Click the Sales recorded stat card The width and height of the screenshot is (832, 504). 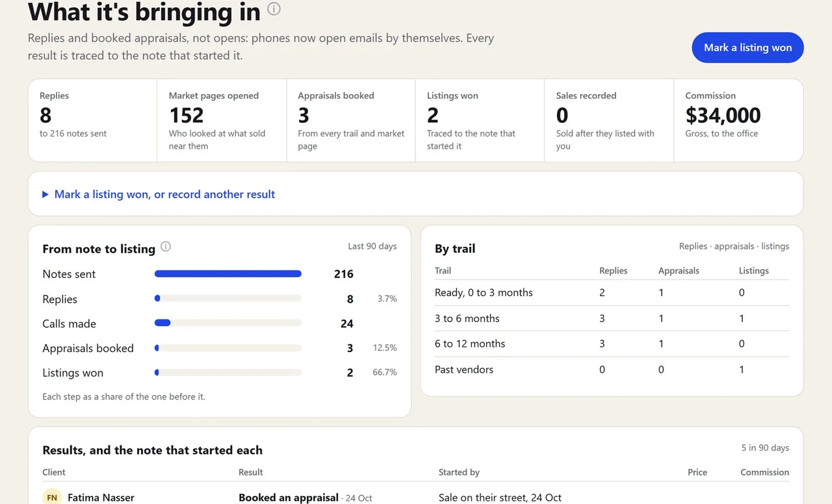609,120
